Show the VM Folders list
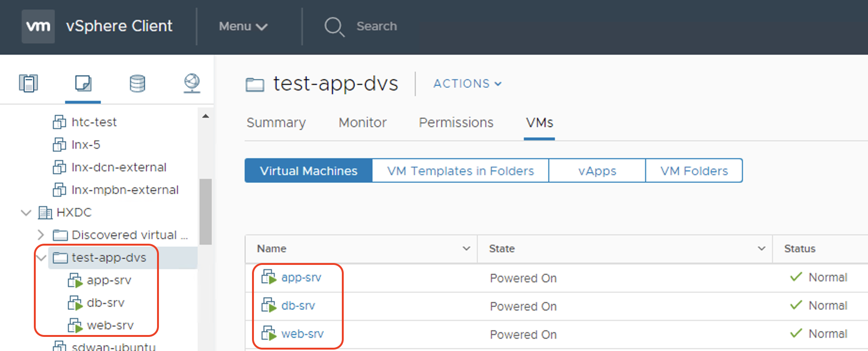This screenshot has width=868, height=351. pyautogui.click(x=694, y=170)
